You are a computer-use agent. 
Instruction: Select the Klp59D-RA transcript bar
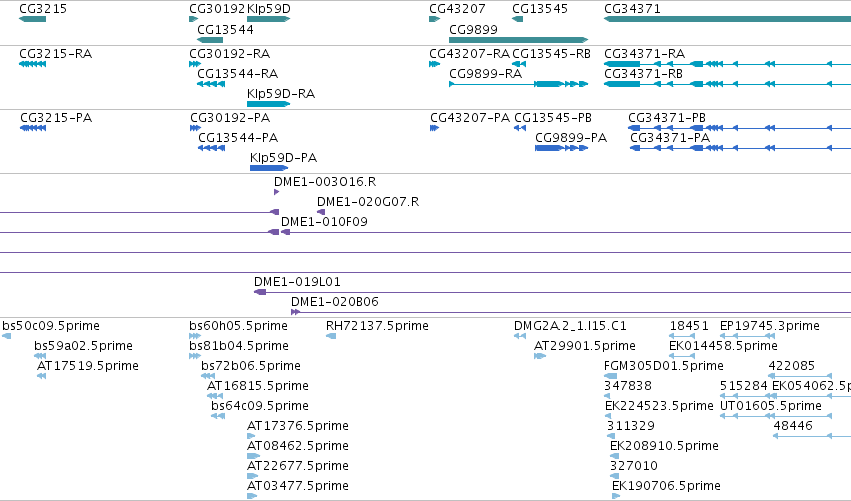[269, 104]
